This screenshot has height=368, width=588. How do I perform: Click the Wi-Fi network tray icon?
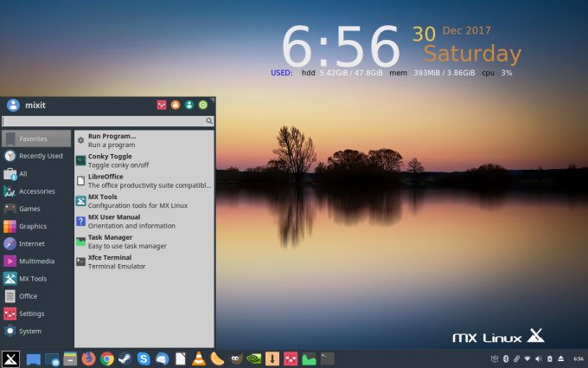(527, 358)
